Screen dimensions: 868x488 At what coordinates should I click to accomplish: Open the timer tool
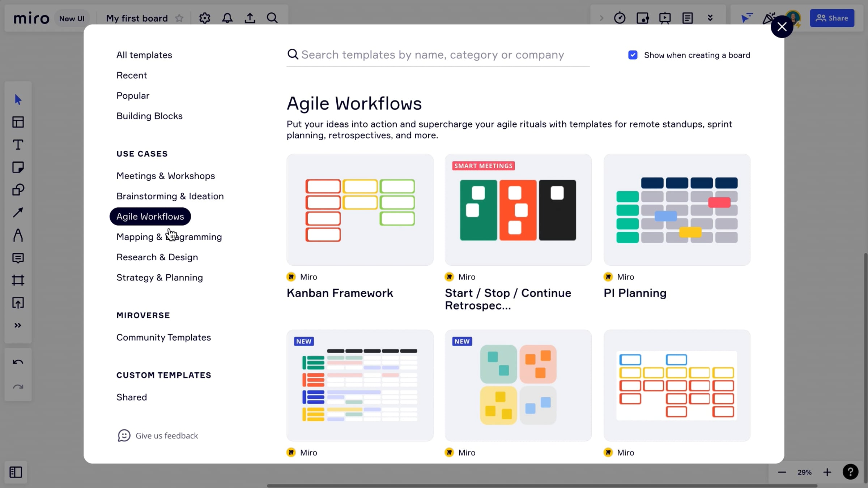click(620, 18)
